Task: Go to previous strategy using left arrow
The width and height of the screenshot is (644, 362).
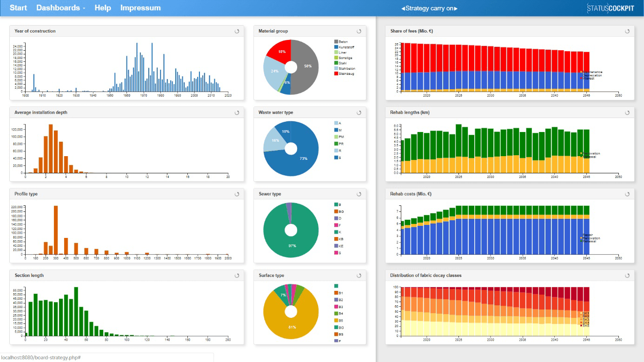Action: (403, 8)
